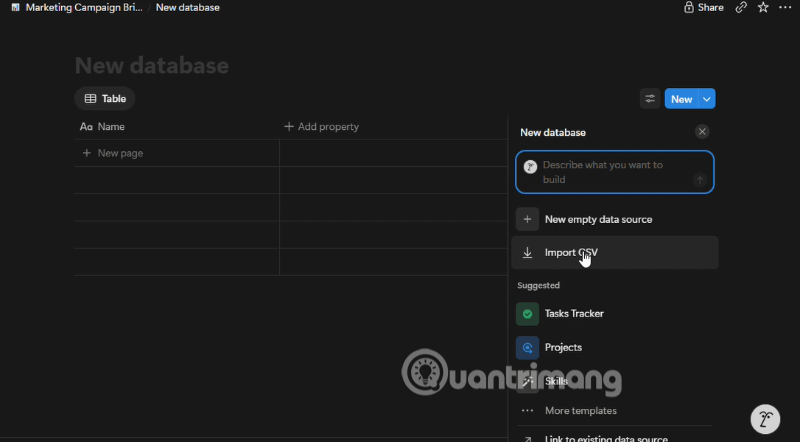Screen dimensions: 800x442
Task: Click the AI avatar icon in prompt field
Action: (530, 166)
